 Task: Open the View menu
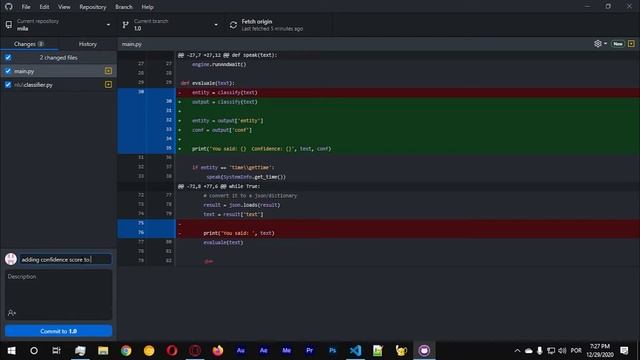coord(64,7)
